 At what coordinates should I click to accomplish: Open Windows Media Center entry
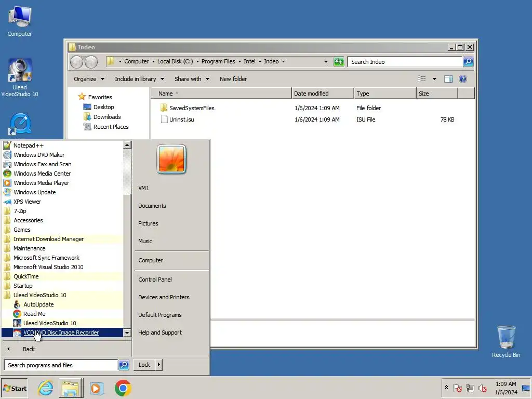tap(62, 174)
